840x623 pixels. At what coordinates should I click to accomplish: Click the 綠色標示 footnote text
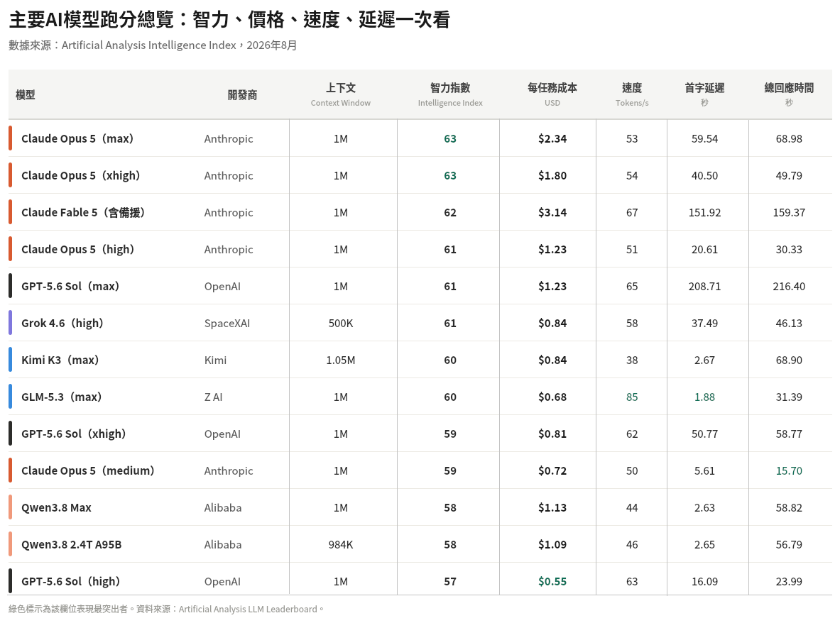pyautogui.click(x=166, y=609)
